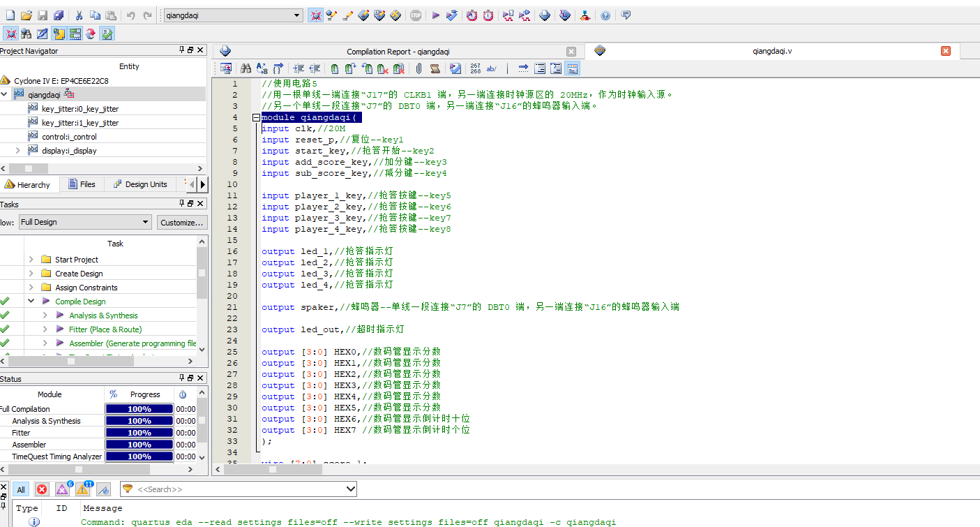The image size is (980, 527).
Task: Close the qiangdaqi.v tab
Action: tap(946, 51)
